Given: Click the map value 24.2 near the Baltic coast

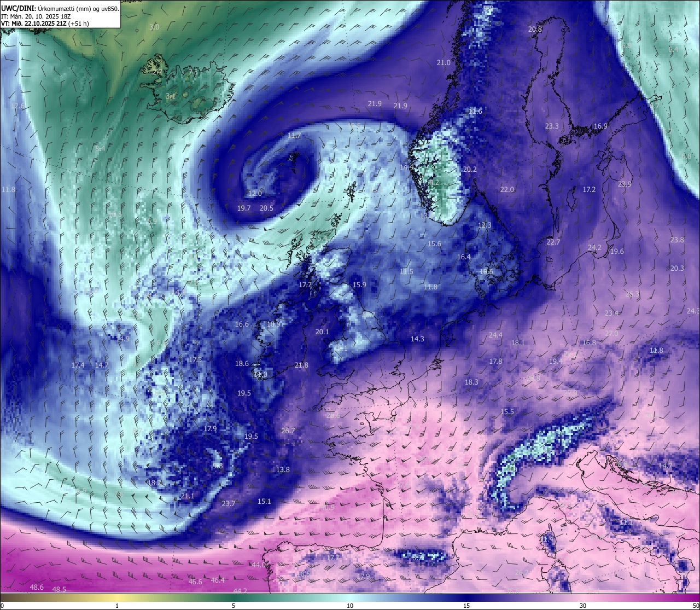Looking at the screenshot, I should pyautogui.click(x=594, y=247).
